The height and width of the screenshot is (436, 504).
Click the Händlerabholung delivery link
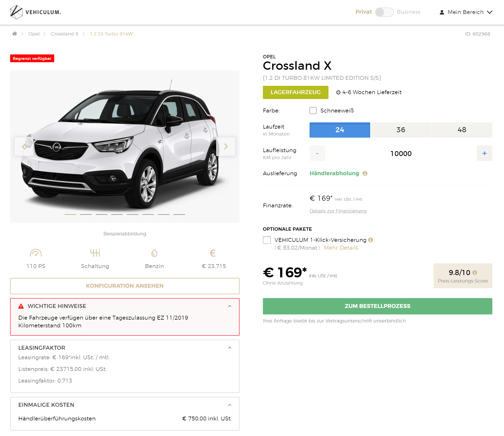pyautogui.click(x=334, y=173)
